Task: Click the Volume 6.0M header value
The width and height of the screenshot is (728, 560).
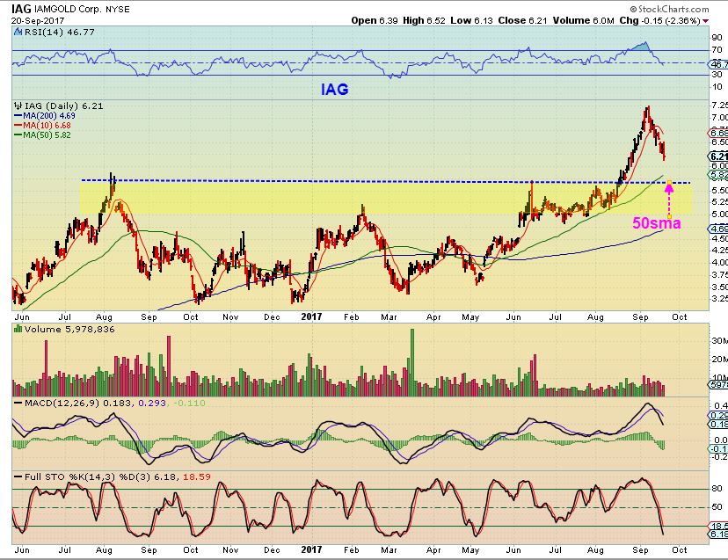Action: (x=583, y=20)
